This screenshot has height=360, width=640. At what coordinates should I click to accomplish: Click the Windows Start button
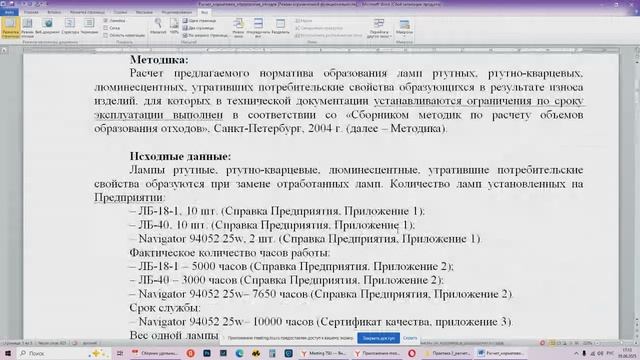(x=8, y=353)
